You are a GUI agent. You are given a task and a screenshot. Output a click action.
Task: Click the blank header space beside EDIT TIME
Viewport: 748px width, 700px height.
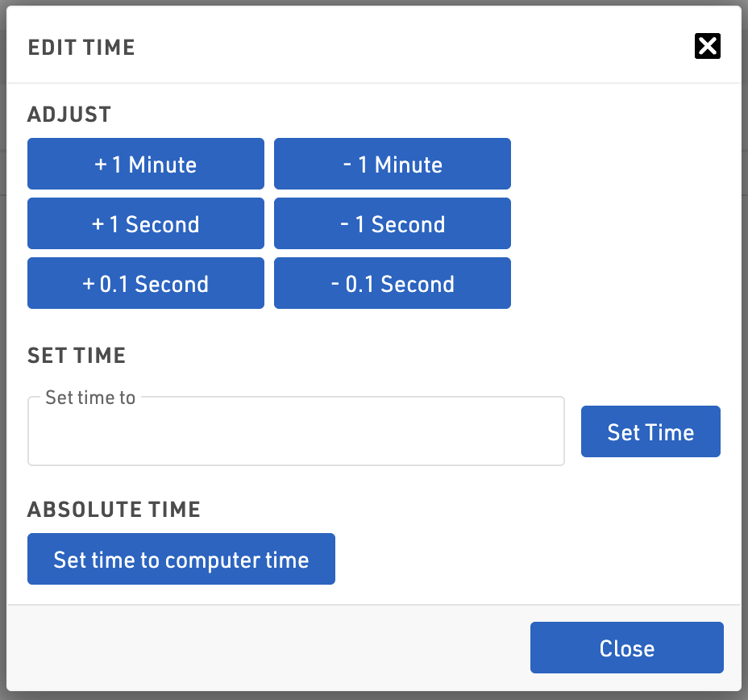coord(403,48)
